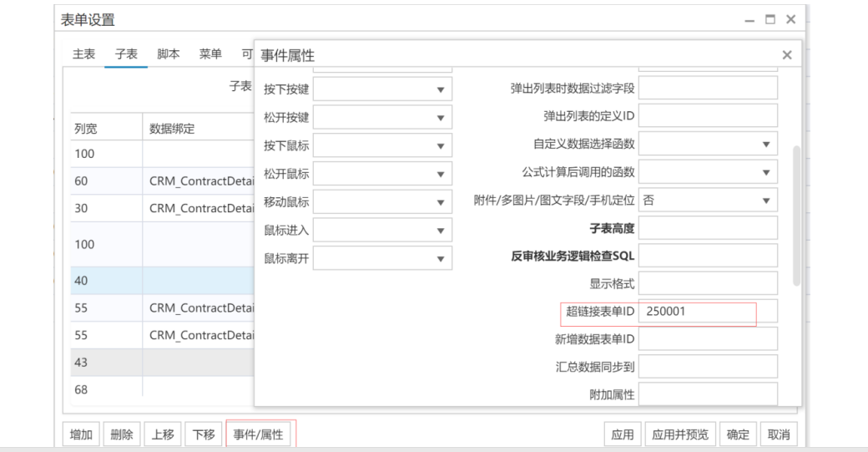
Task: Click the 应用并预览 button
Action: tap(680, 434)
